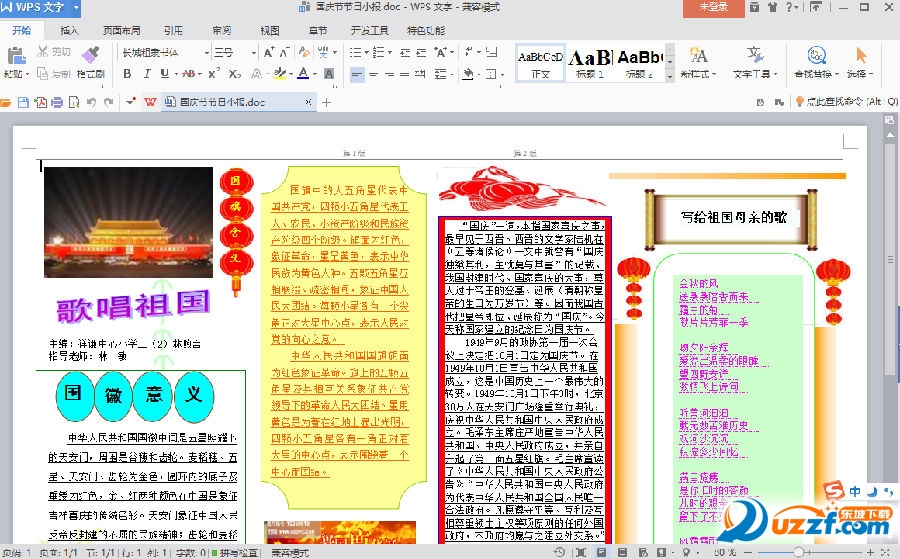The height and width of the screenshot is (559, 900).
Task: Open the WPS 文字 application menu dropdown
Action: (76, 7)
